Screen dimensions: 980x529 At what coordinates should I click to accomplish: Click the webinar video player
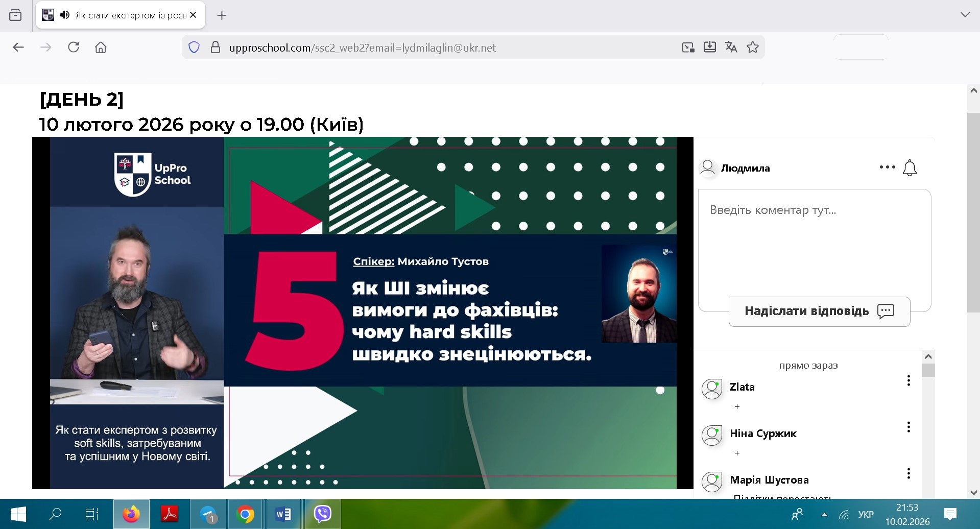(363, 312)
